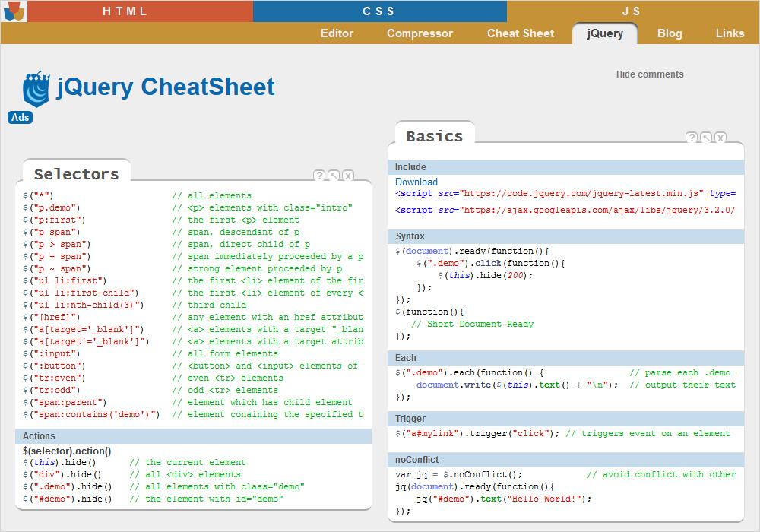The height and width of the screenshot is (532, 760).
Task: Close the Selectors panel
Action: coord(348,176)
